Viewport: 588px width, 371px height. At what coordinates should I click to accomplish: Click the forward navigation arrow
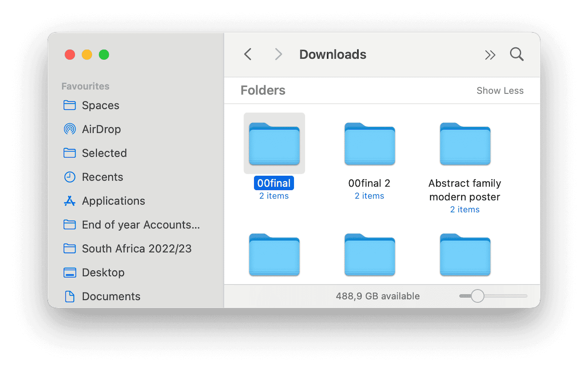278,54
